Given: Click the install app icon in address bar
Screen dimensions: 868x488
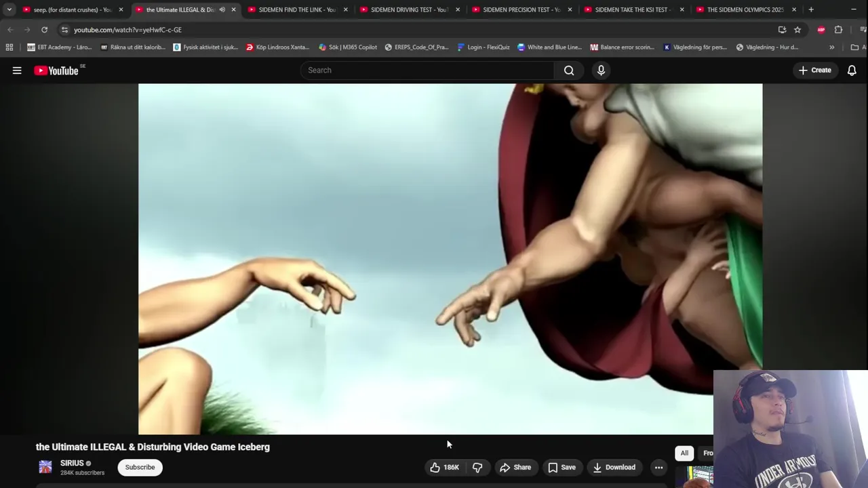Looking at the screenshot, I should [x=782, y=30].
